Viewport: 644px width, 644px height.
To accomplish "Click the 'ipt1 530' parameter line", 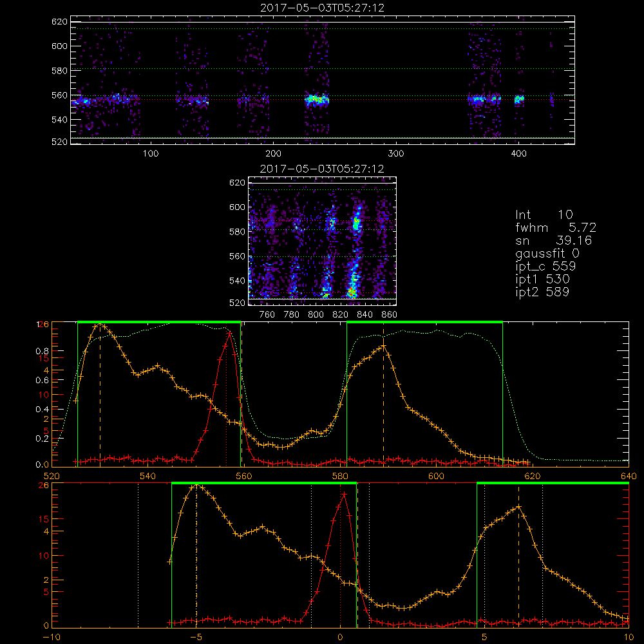I will pos(542,279).
